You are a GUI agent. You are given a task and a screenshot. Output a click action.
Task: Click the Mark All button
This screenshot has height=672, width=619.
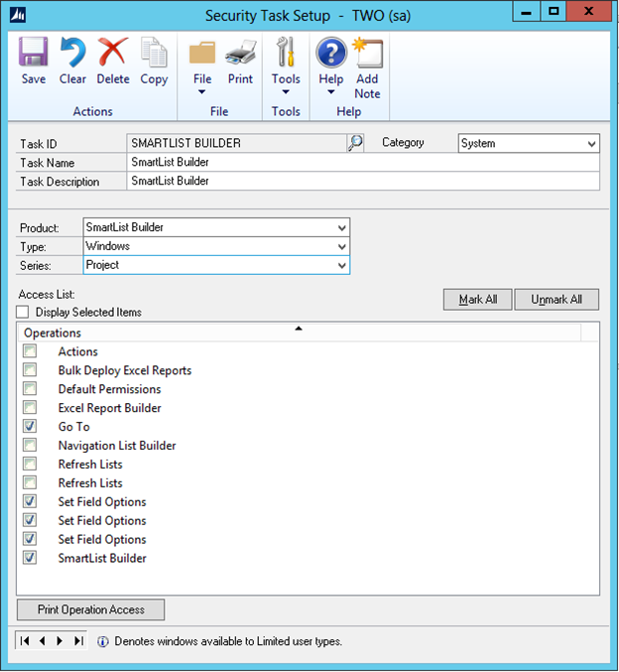(477, 299)
